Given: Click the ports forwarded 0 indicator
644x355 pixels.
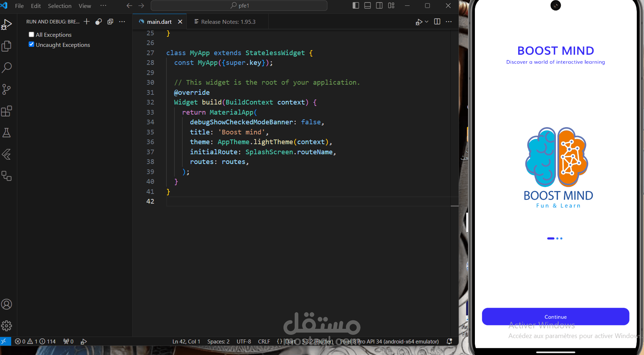Looking at the screenshot, I should [68, 341].
